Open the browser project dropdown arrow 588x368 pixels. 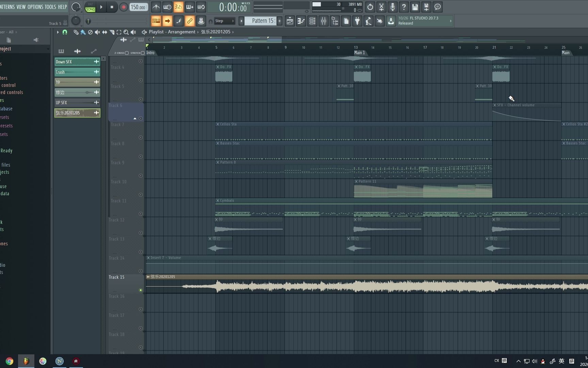pyautogui.click(x=48, y=49)
